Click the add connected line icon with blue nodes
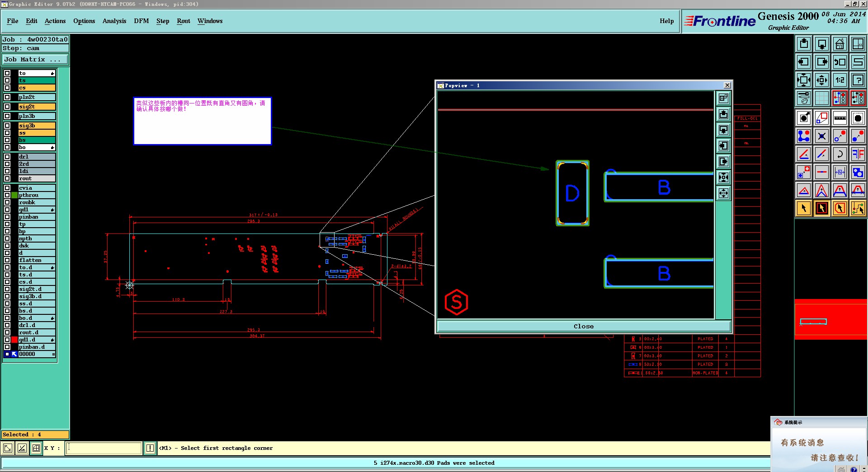Screen dimensions: 868x472 (x=804, y=136)
